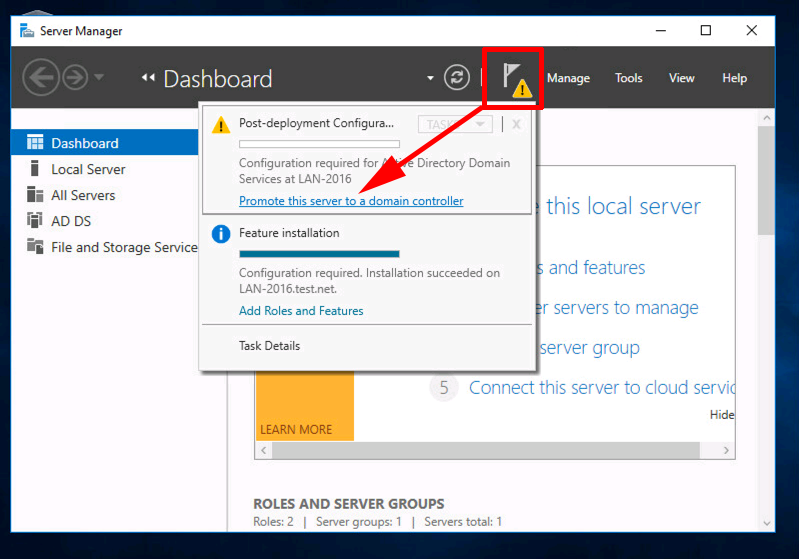Select the Dashboard icon in sidebar

tap(35, 143)
